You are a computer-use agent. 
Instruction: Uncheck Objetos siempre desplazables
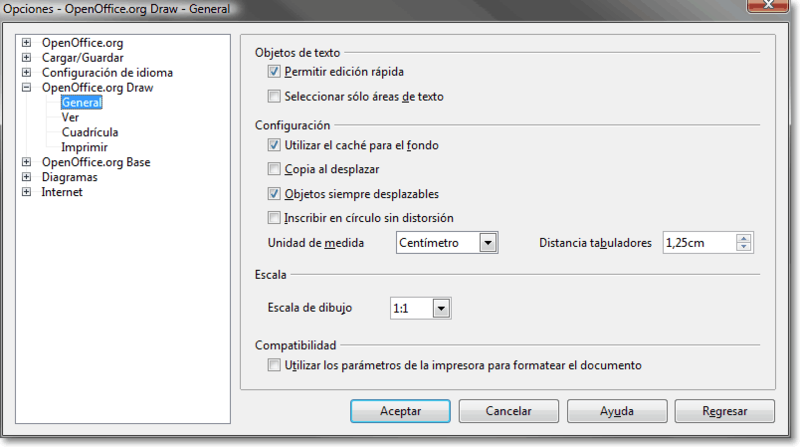coord(274,193)
